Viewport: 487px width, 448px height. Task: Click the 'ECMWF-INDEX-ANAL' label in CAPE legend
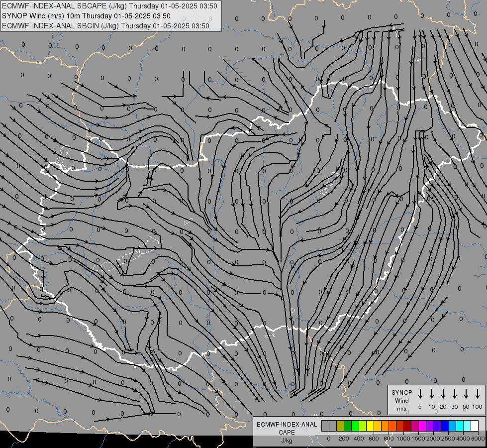tap(287, 425)
